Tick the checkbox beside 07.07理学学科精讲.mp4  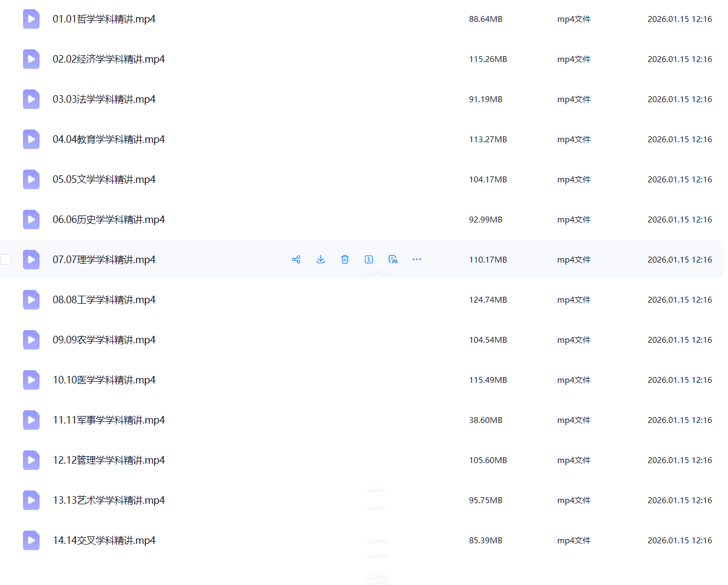tap(6, 259)
